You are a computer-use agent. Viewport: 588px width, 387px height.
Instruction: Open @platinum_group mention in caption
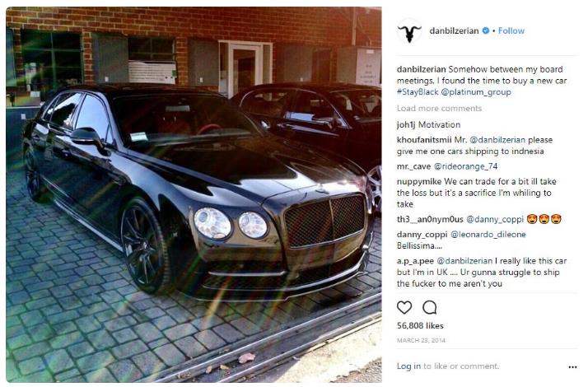476,92
